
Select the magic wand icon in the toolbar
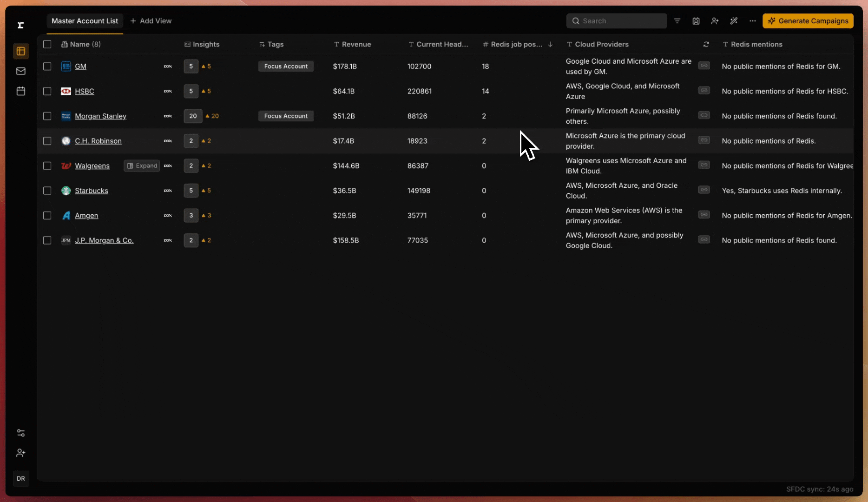734,21
